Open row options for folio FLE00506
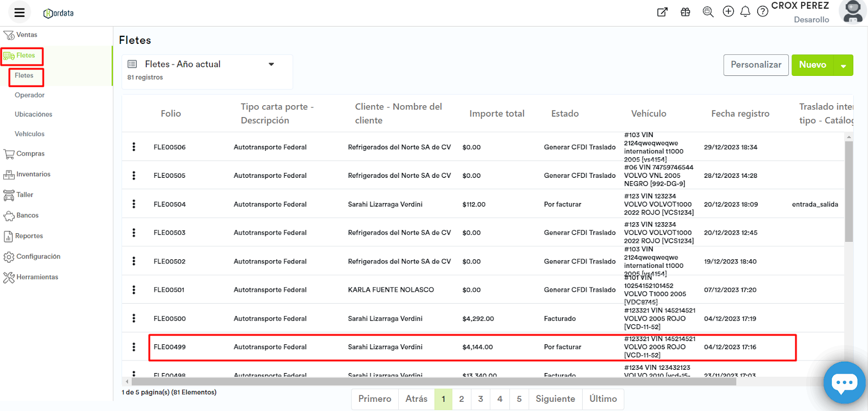Image resolution: width=868 pixels, height=411 pixels. point(134,147)
